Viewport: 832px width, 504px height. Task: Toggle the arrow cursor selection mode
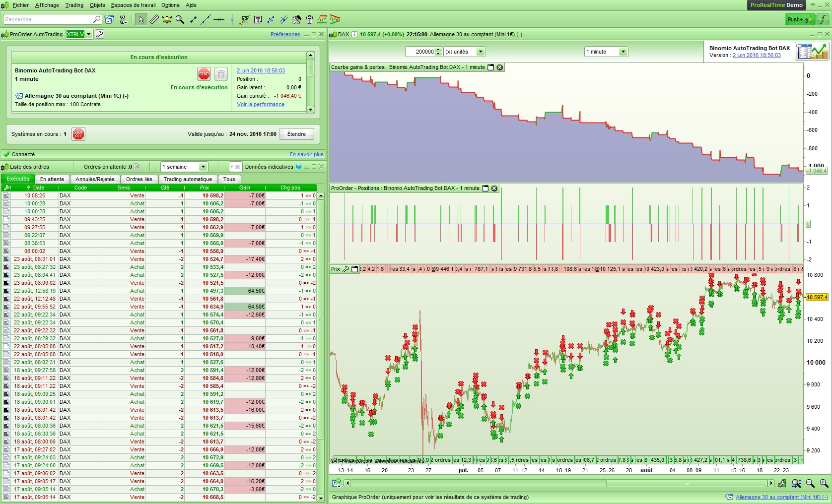pyautogui.click(x=141, y=19)
